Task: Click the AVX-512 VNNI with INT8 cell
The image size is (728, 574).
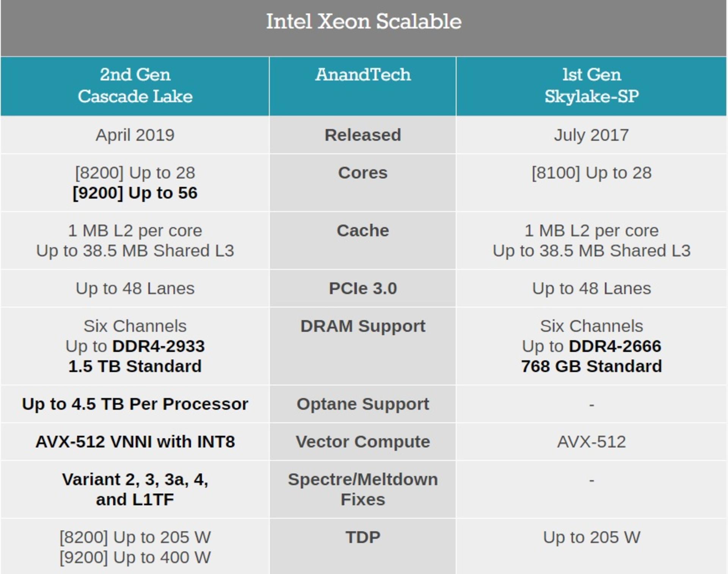Action: (x=135, y=442)
